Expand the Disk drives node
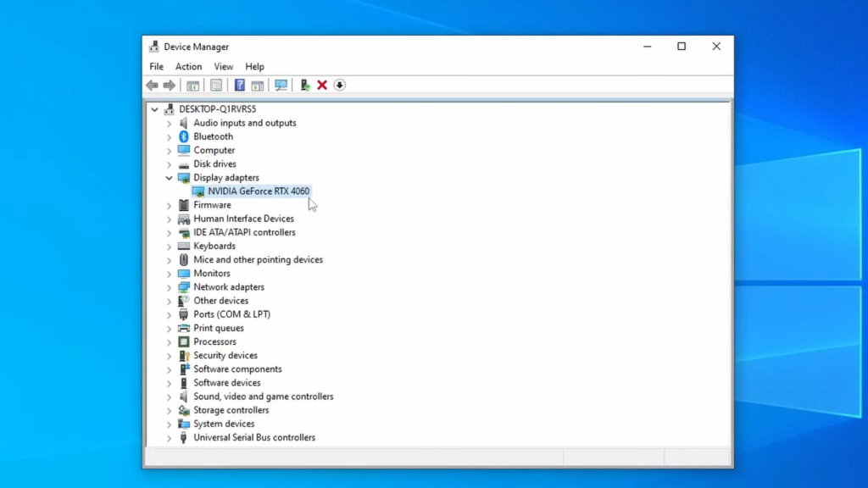The image size is (868, 488). click(x=169, y=164)
